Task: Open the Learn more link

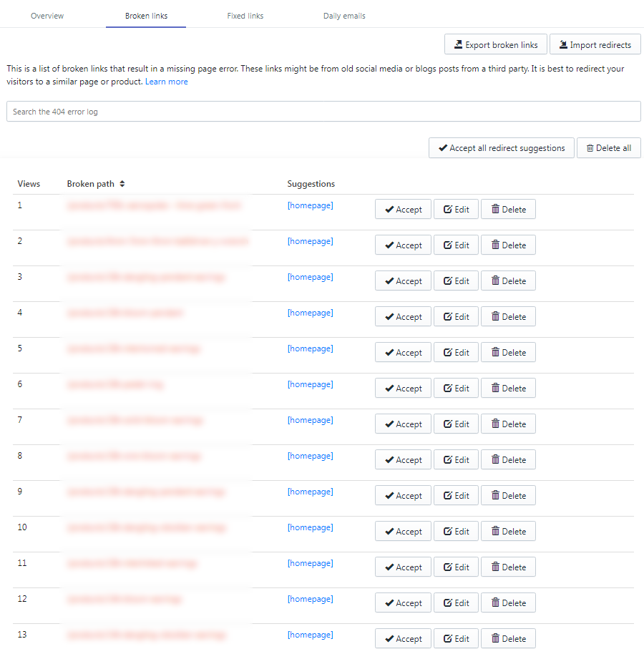Action: (x=166, y=82)
